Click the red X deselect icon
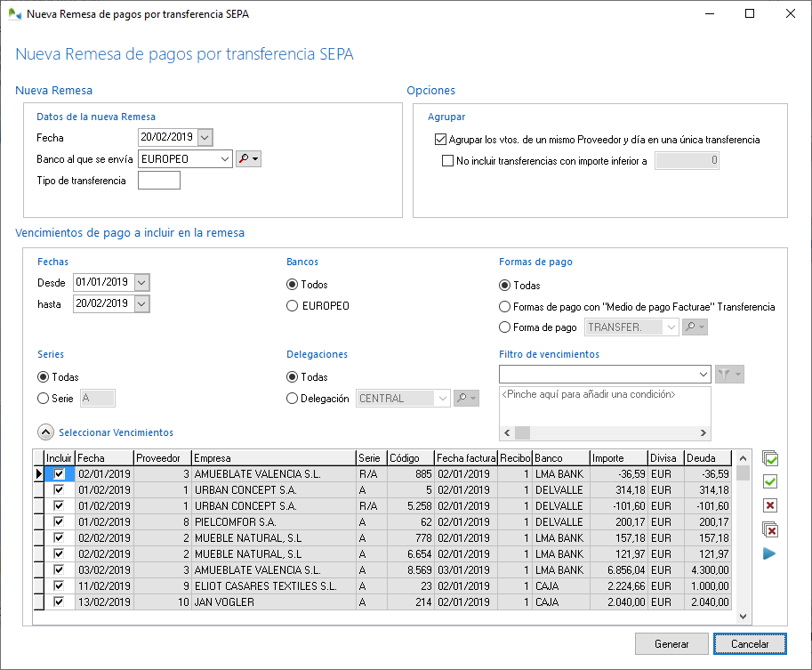The image size is (812, 670). (770, 505)
